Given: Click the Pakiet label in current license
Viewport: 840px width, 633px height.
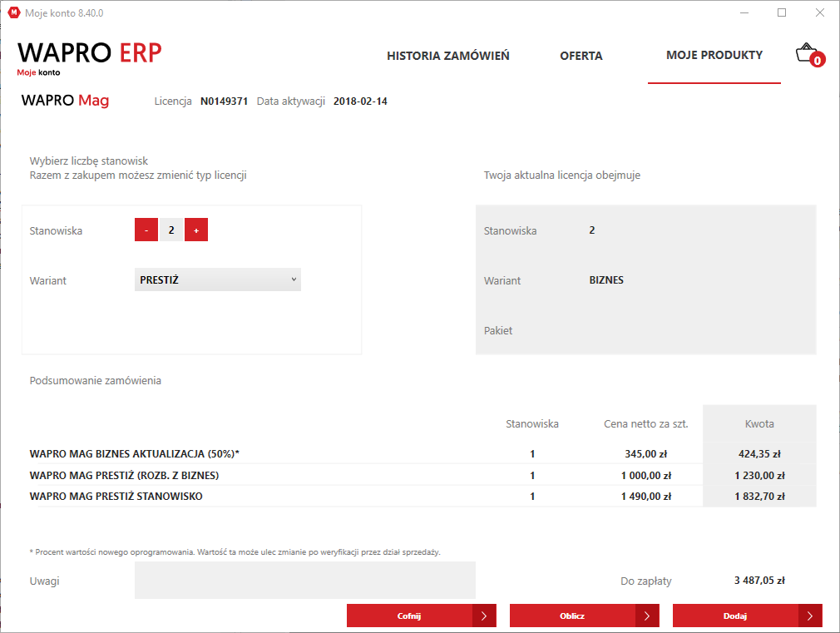Looking at the screenshot, I should (497, 331).
